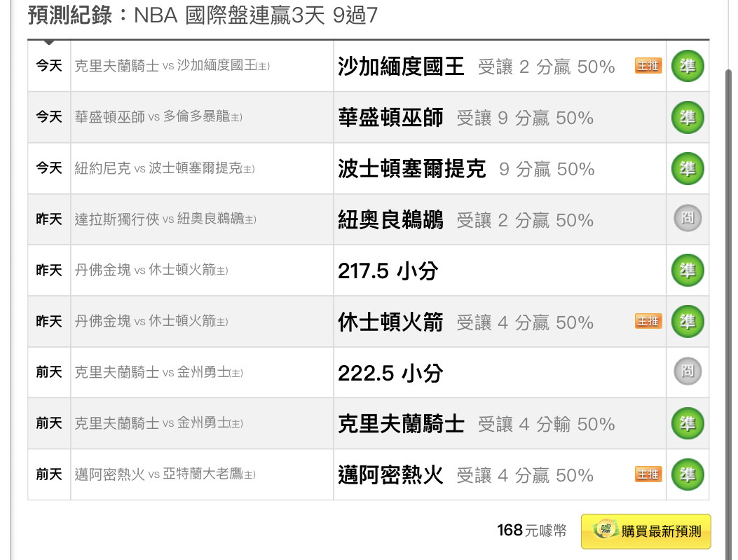Image resolution: width=738 pixels, height=560 pixels.
Task: Open 達拉斯獨行俠 vs 紐奧良鵜鶘 matchup
Action: coord(165,219)
